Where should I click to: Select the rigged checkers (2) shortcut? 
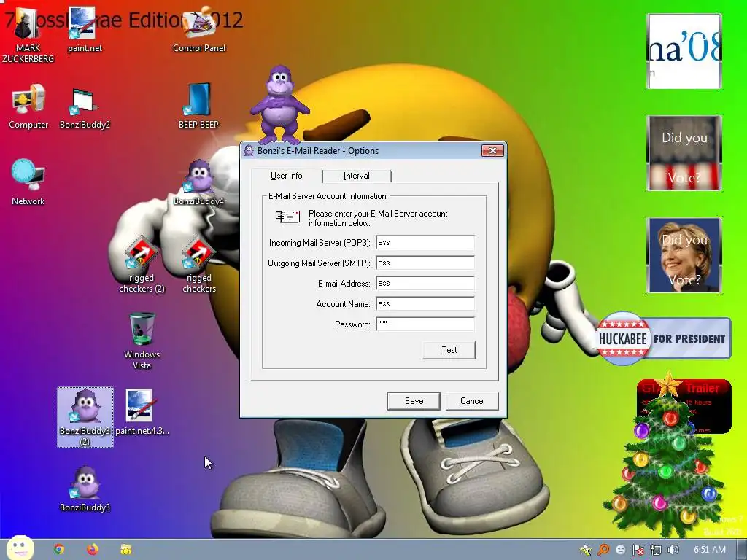[142, 265]
